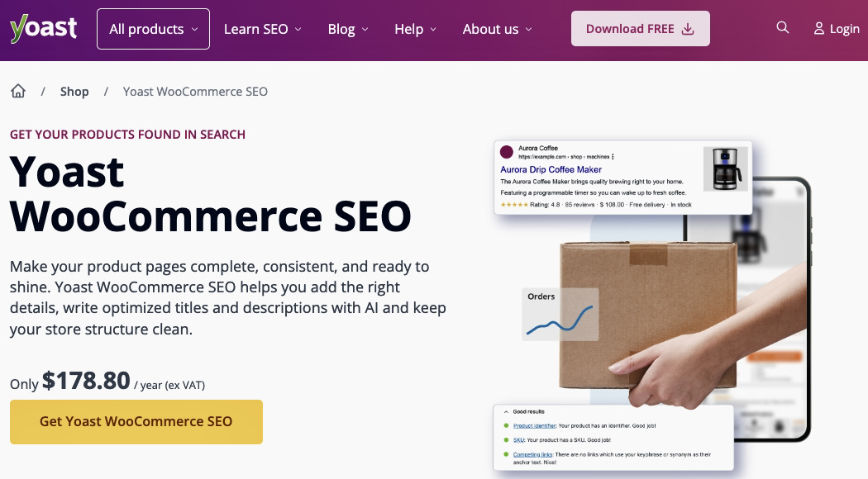Click the home breadcrumb icon
The image size is (868, 479).
[x=17, y=91]
